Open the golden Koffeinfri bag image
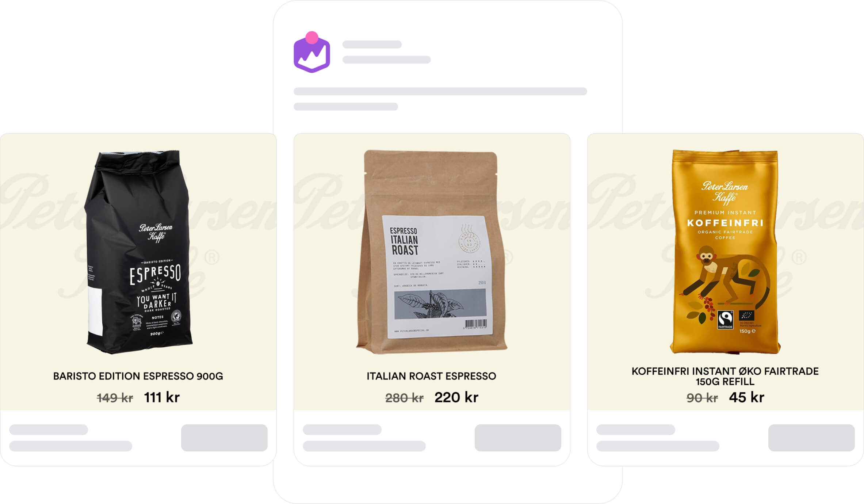Viewport: 864px width, 504px height. click(x=725, y=252)
